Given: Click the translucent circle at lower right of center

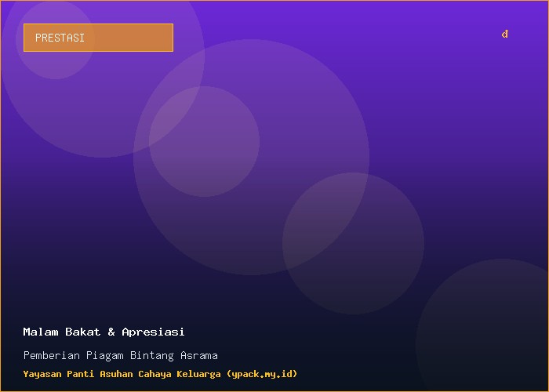Looking at the screenshot, I should tap(353, 243).
